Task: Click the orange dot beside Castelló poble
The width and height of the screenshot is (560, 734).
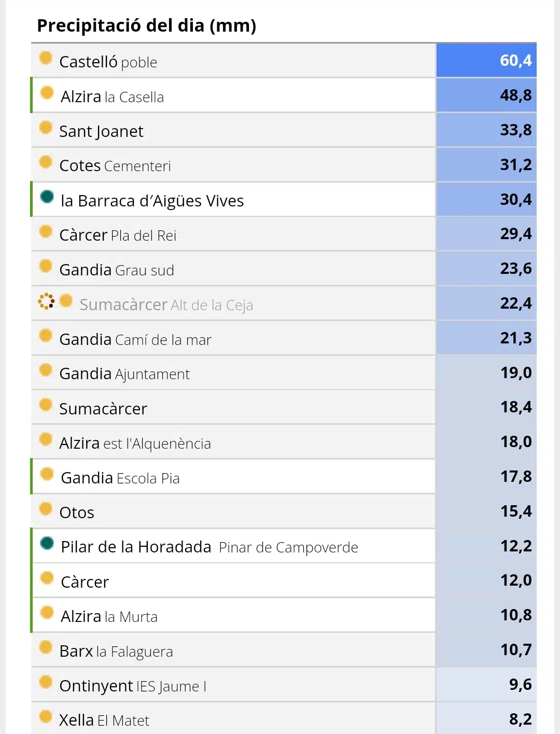Action: (x=46, y=58)
